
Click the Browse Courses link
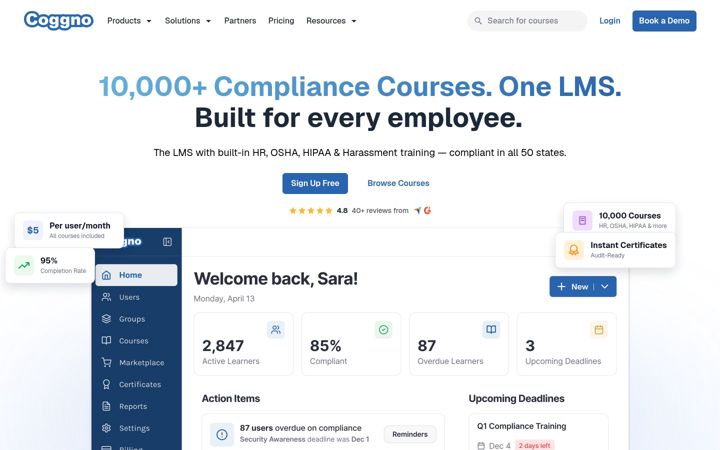tap(398, 183)
